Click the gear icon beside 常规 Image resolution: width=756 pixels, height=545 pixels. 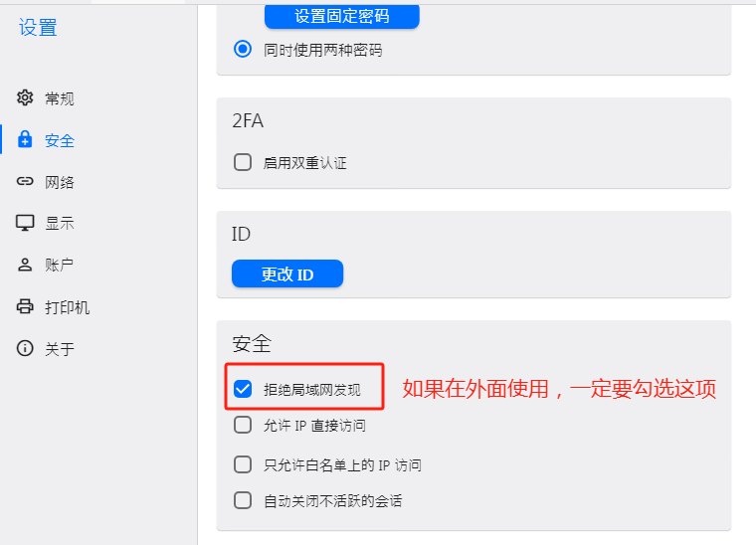(26, 98)
